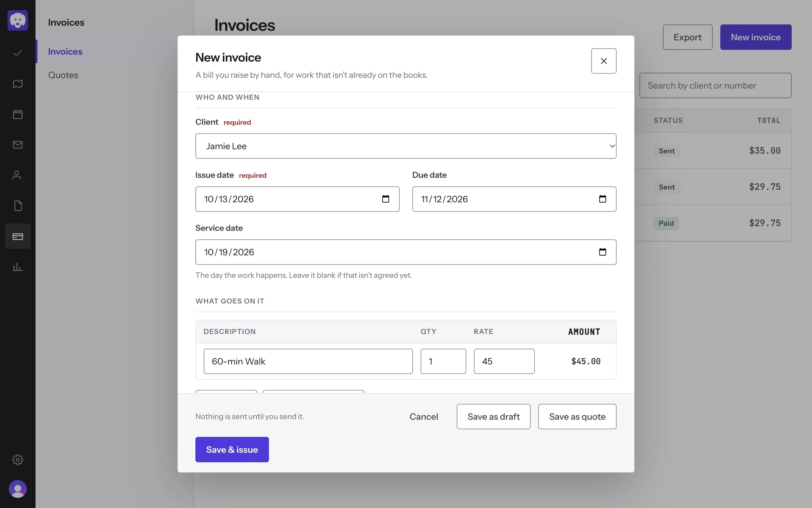Click the Paid status badge

[x=666, y=224]
